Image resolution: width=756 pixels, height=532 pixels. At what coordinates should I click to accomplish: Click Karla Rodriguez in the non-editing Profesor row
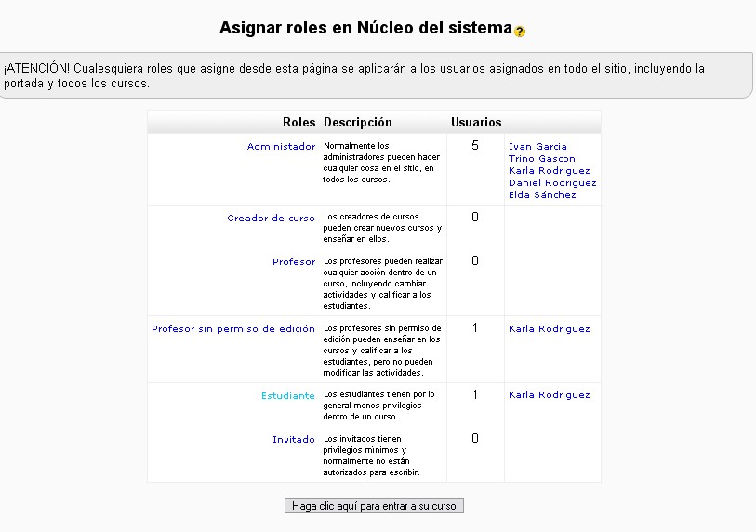click(549, 329)
